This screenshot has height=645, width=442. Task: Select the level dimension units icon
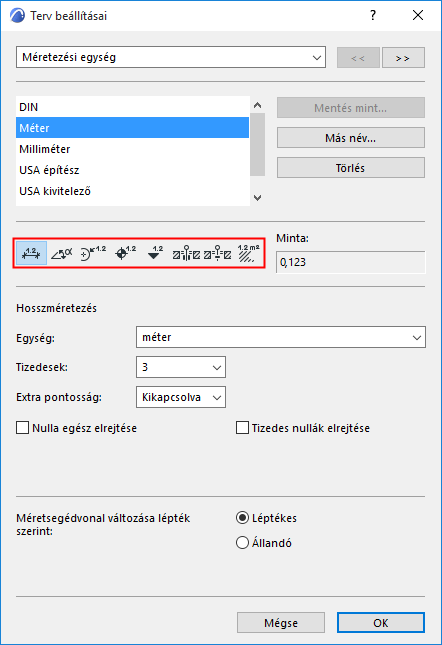pyautogui.click(x=125, y=253)
